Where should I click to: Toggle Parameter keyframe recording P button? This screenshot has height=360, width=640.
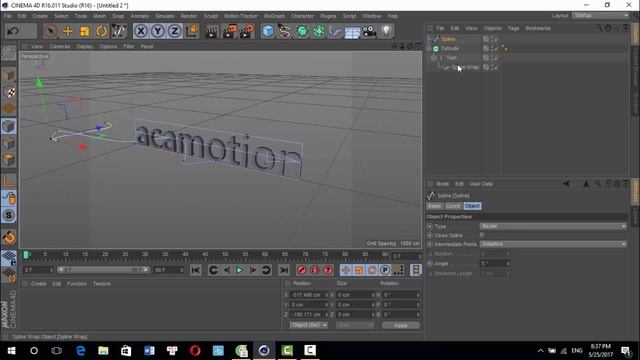point(385,270)
